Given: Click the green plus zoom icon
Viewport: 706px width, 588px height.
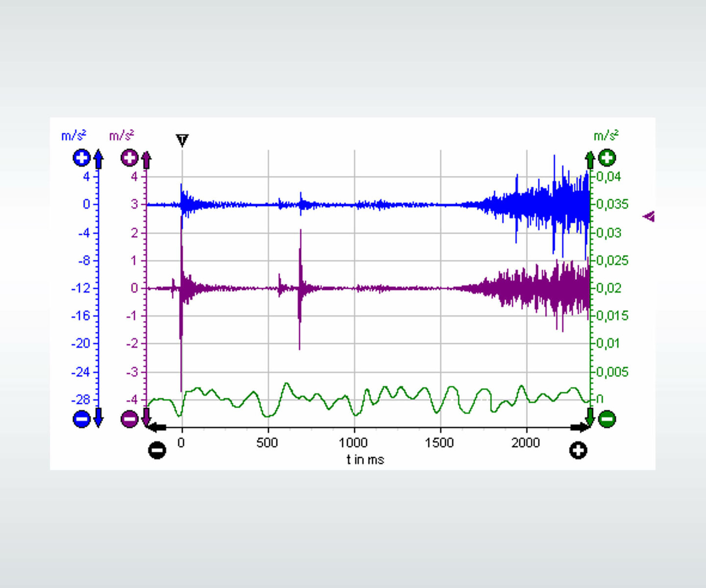Looking at the screenshot, I should 607,158.
